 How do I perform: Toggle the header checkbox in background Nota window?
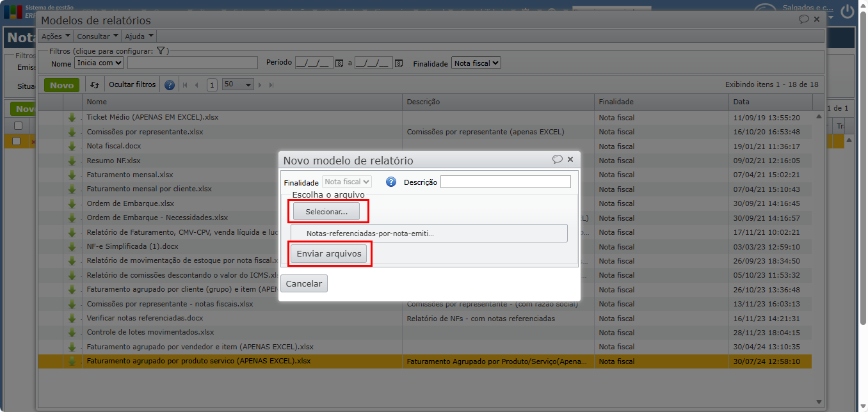[x=18, y=126]
